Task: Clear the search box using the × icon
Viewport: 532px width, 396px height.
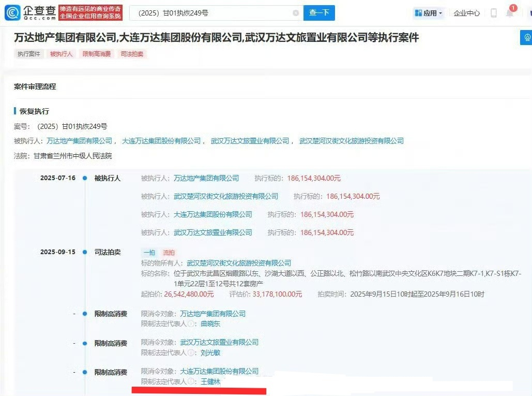Action: 296,13
